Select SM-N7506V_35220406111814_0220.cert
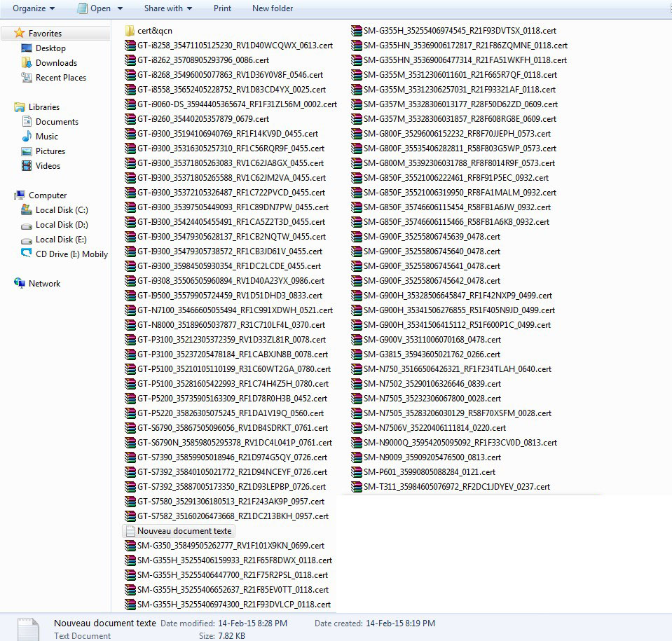The image size is (672, 641). 428,427
